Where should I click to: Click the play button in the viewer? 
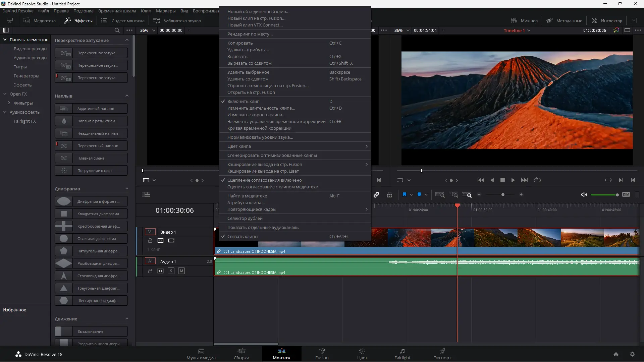point(513,180)
